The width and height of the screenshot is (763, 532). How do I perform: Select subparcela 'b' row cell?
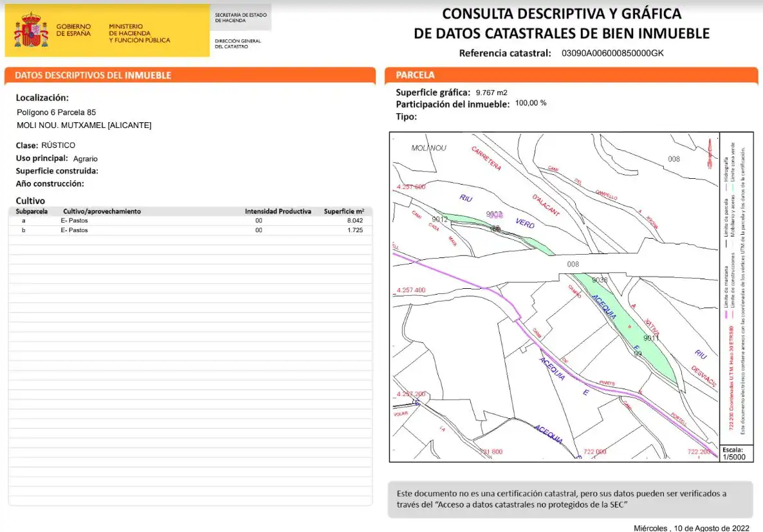[23, 230]
